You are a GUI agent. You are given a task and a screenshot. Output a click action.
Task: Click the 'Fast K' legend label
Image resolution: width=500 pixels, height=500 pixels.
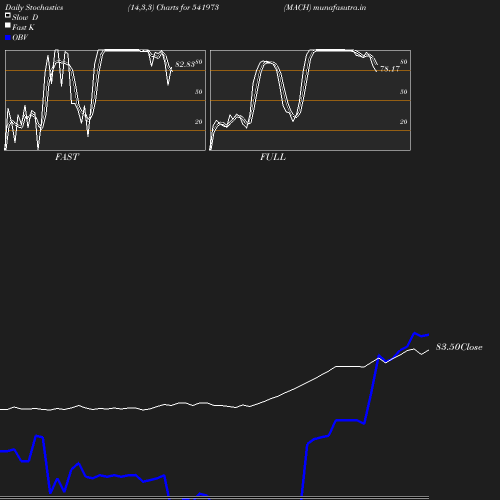(23, 27)
